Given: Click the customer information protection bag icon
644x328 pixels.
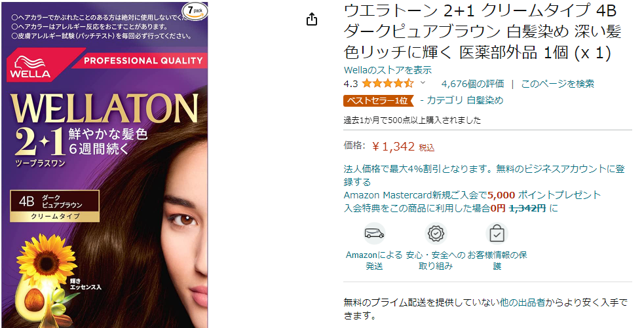Looking at the screenshot, I should tap(497, 234).
